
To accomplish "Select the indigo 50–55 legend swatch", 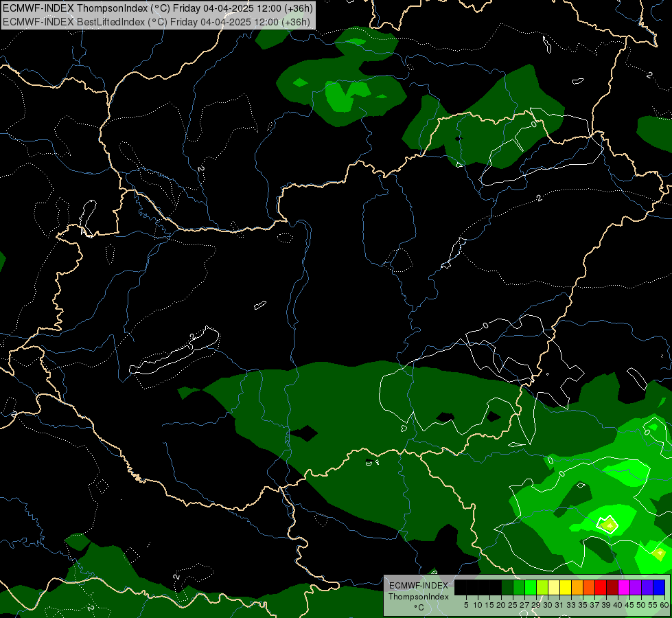I will [647, 587].
